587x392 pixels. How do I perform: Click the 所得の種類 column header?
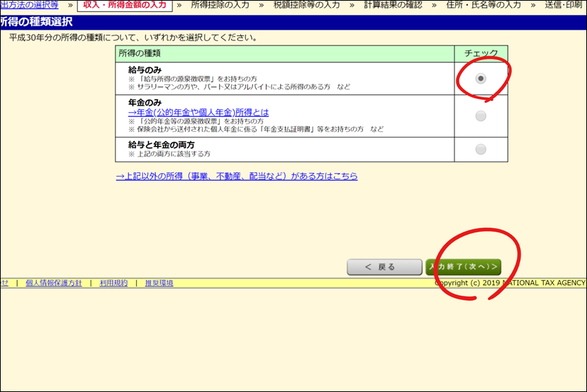285,54
